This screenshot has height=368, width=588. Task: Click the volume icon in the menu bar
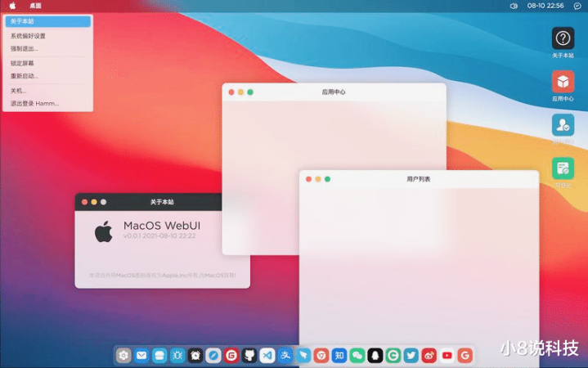tap(514, 6)
